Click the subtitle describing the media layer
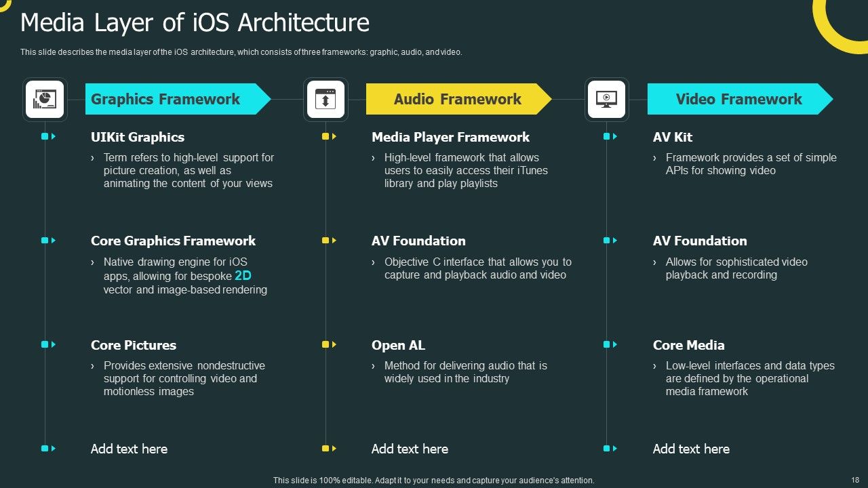The height and width of the screenshot is (488, 868). (x=241, y=52)
